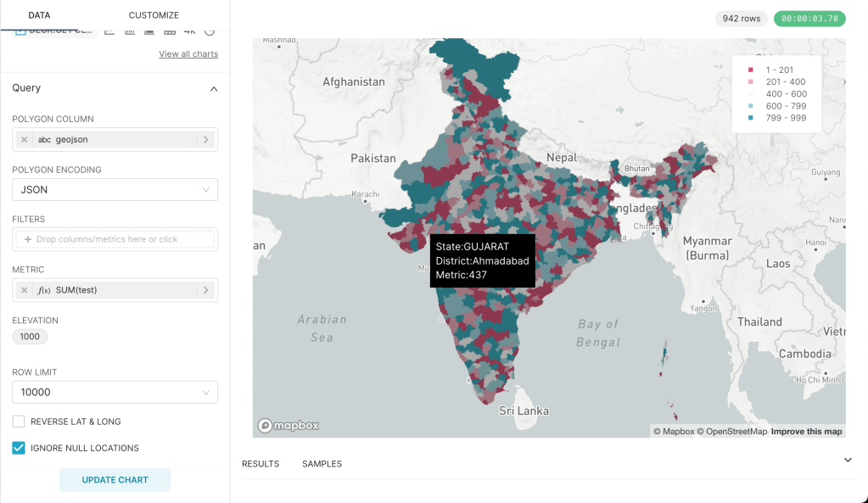Open the circular chart type icon in toolbar
The height and width of the screenshot is (503, 868).
(209, 31)
